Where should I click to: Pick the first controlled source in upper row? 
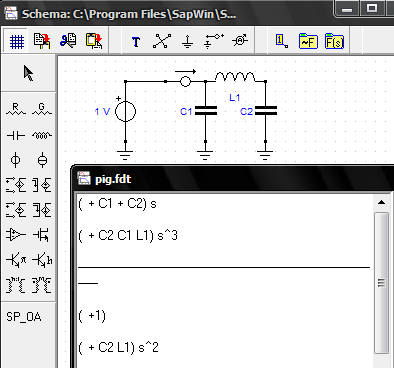pyautogui.click(x=15, y=185)
